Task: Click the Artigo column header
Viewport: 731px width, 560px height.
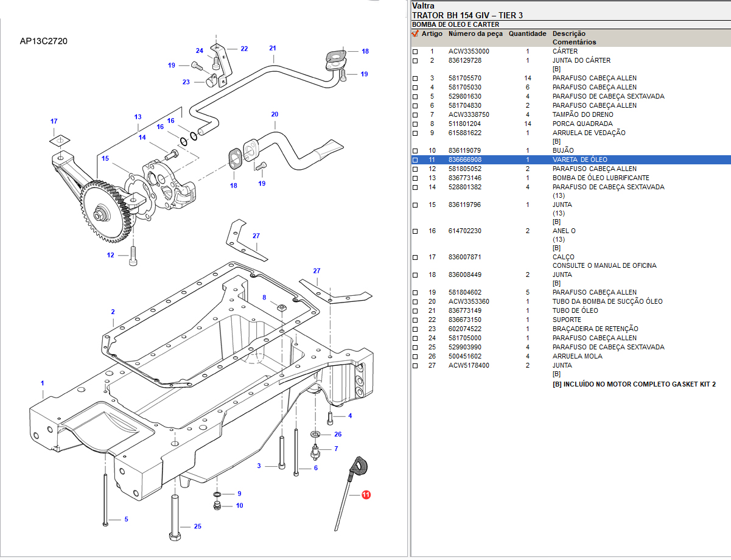Action: click(432, 34)
